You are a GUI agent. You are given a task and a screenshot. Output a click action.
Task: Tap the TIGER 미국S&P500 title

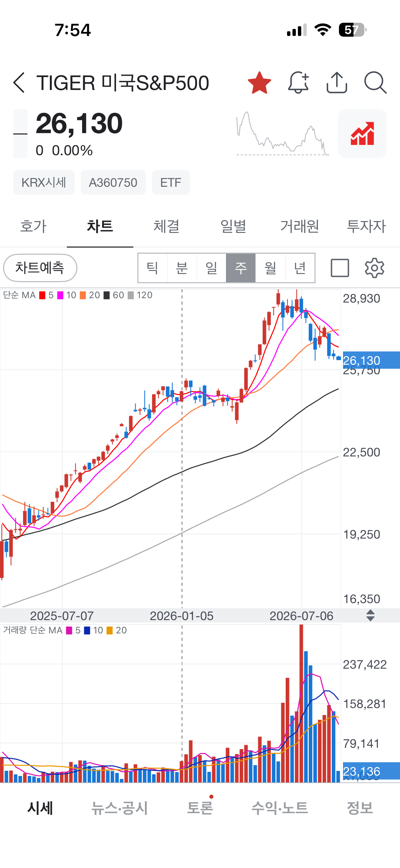pyautogui.click(x=122, y=83)
